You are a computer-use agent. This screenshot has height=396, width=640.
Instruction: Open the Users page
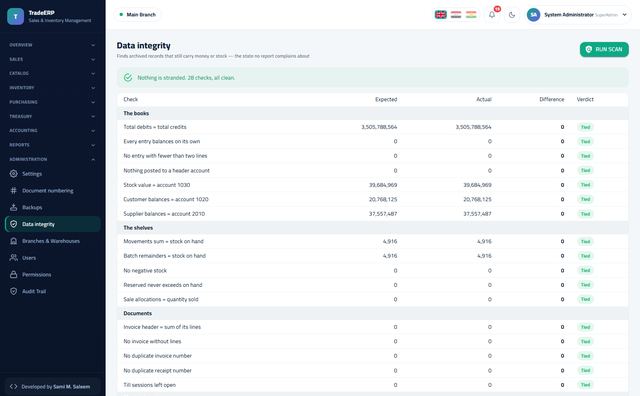coord(52,258)
